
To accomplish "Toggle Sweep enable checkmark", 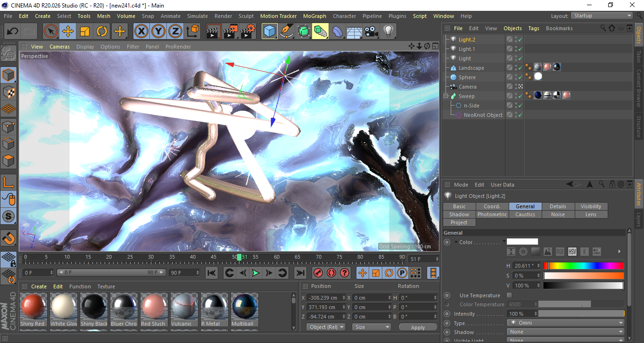I will tap(520, 96).
